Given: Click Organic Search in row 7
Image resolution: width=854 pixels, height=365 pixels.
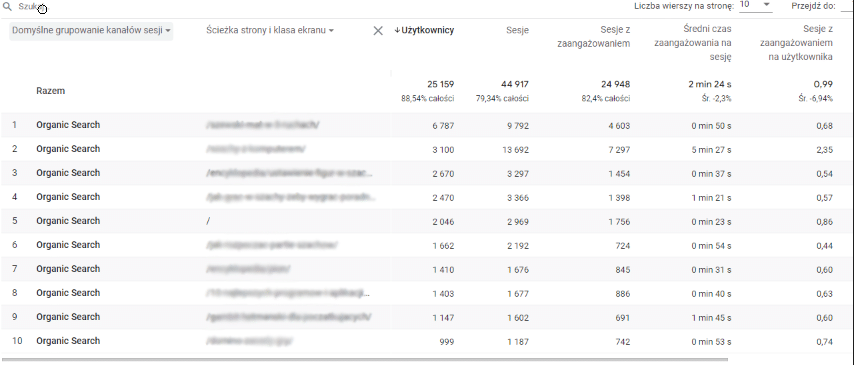Looking at the screenshot, I should tap(68, 269).
